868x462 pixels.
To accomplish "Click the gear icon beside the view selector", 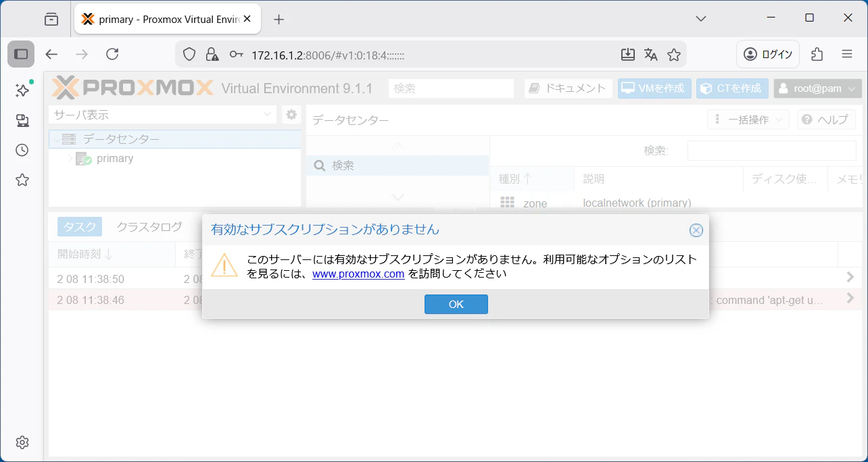I will 291,115.
